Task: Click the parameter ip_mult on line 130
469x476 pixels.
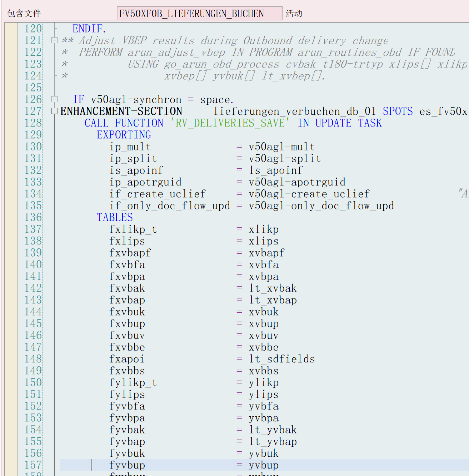Action: pyautogui.click(x=130, y=147)
